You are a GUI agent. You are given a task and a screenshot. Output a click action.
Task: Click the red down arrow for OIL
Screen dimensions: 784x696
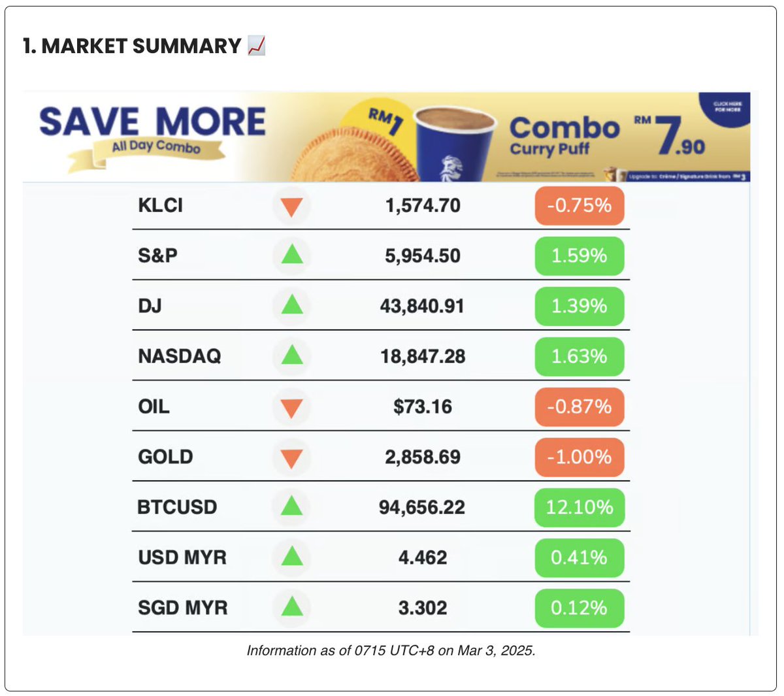(291, 407)
